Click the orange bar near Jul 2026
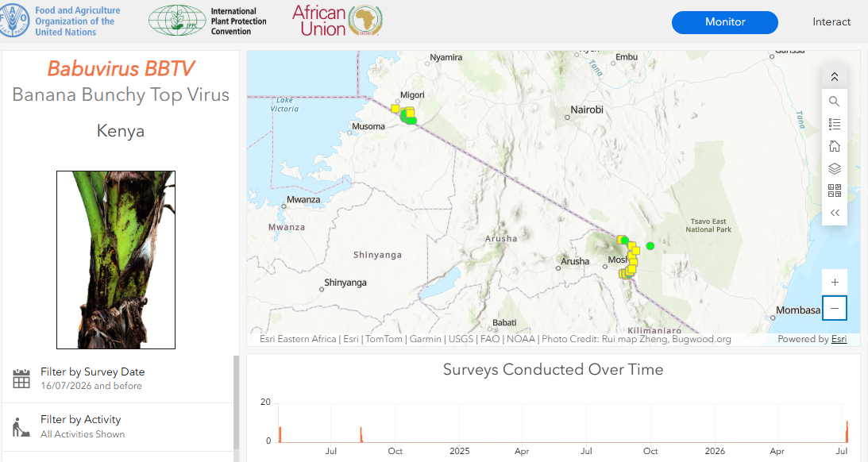 click(847, 431)
